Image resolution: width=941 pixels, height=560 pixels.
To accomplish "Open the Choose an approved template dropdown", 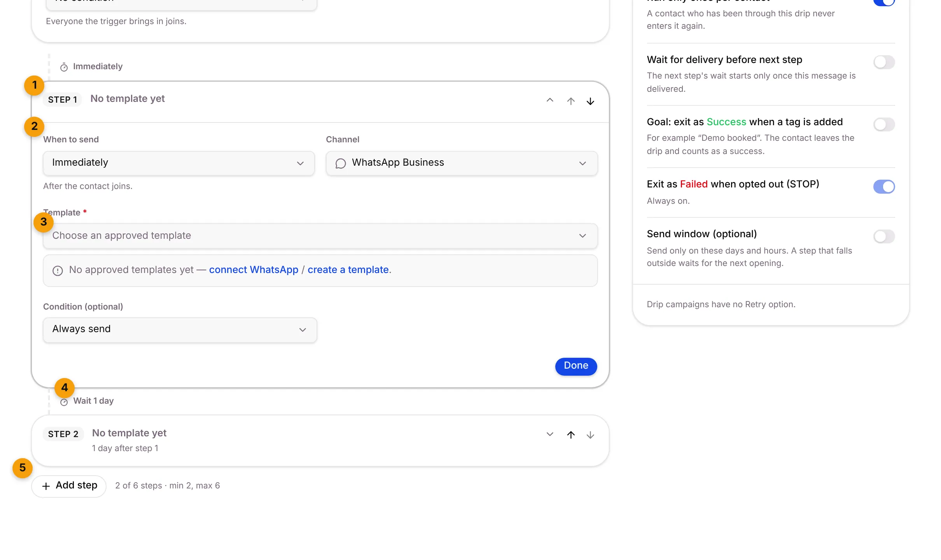I will click(320, 236).
